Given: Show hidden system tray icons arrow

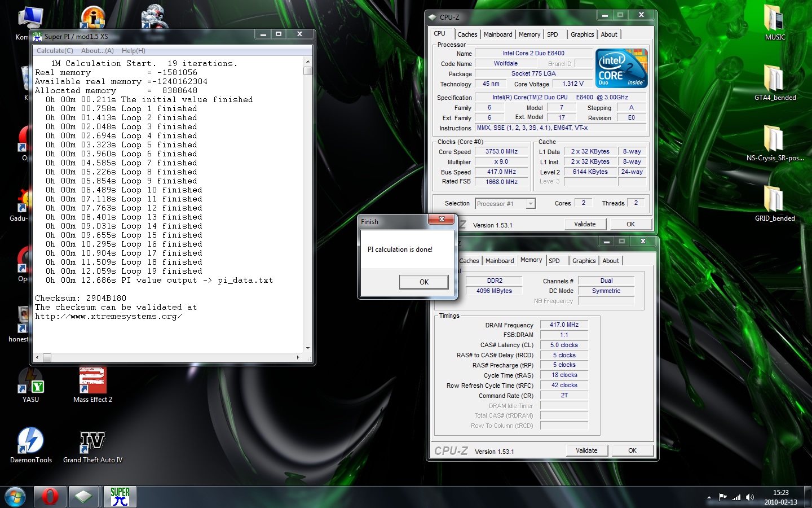Looking at the screenshot, I should (x=709, y=498).
